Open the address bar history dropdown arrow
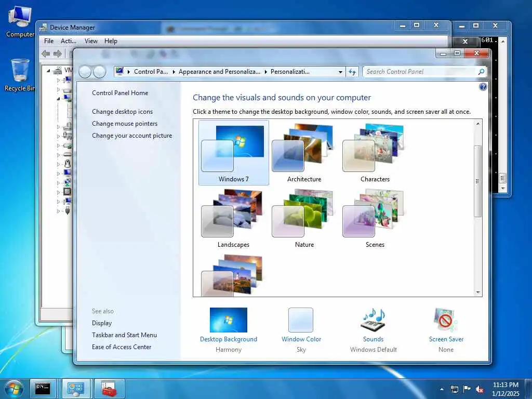The width and height of the screenshot is (532, 399). 340,72
